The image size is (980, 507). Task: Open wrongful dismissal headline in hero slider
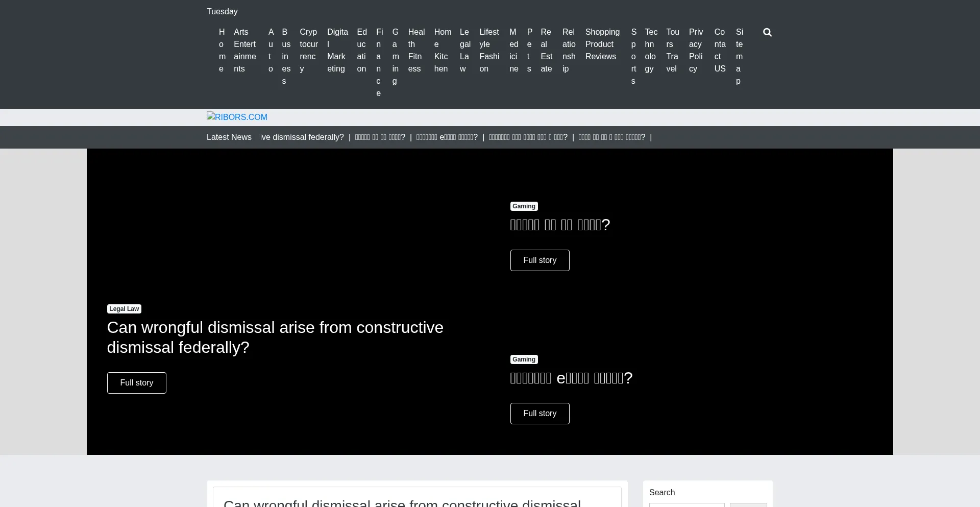point(275,337)
